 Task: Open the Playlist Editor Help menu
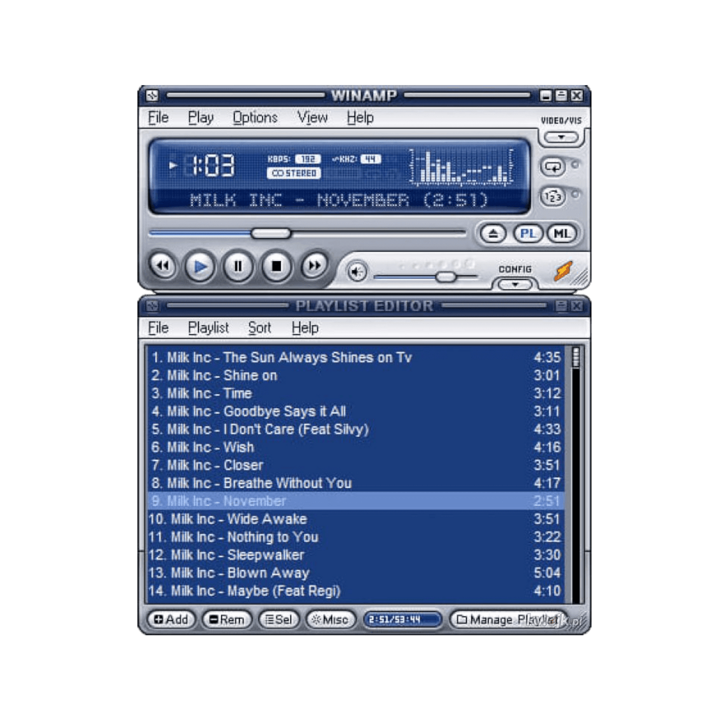(x=305, y=328)
